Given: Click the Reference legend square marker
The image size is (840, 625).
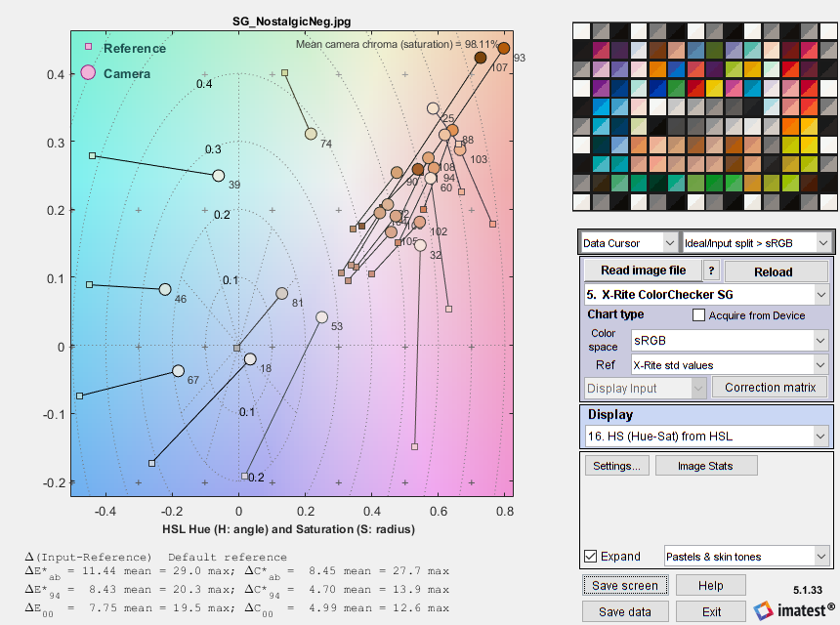Looking at the screenshot, I should pos(89,47).
